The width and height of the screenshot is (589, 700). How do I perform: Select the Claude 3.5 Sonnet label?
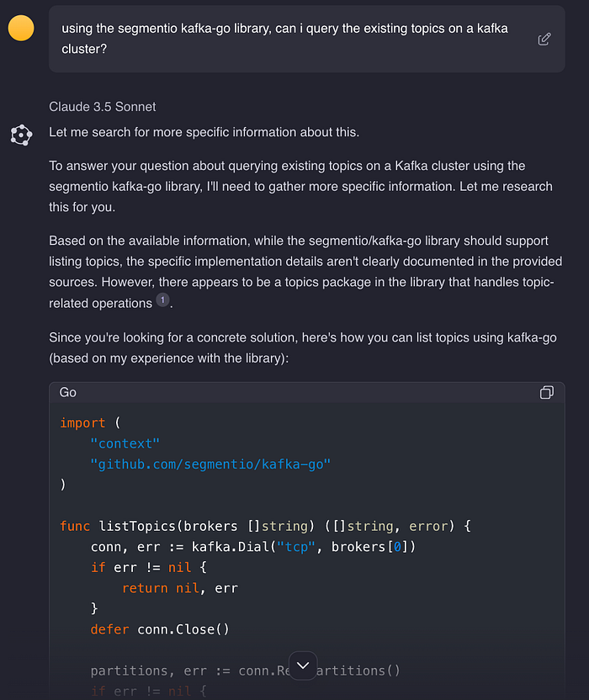coord(103,107)
